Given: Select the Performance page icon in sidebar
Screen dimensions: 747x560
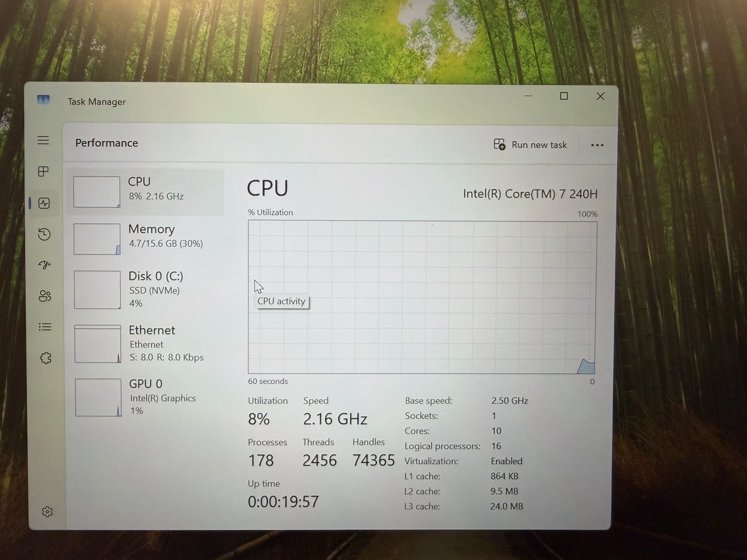Looking at the screenshot, I should 44,203.
